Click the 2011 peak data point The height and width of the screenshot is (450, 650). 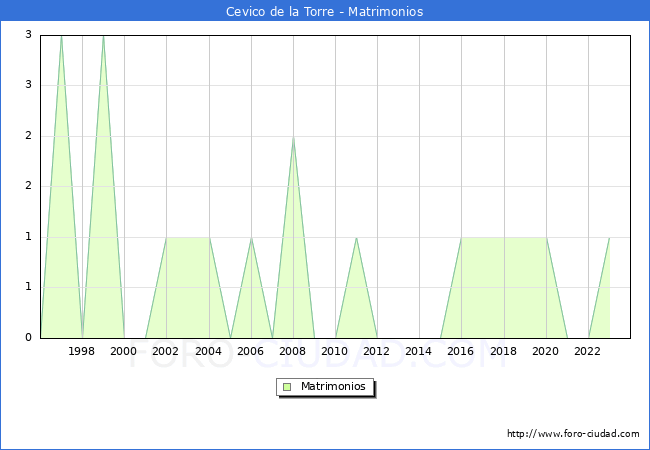pyautogui.click(x=357, y=237)
